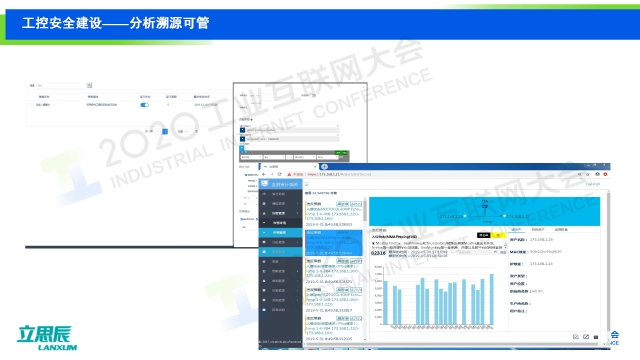Screen dimensions: 640x360
Task: Expand the third sidebar menu item with down chevron
Action: [280, 213]
